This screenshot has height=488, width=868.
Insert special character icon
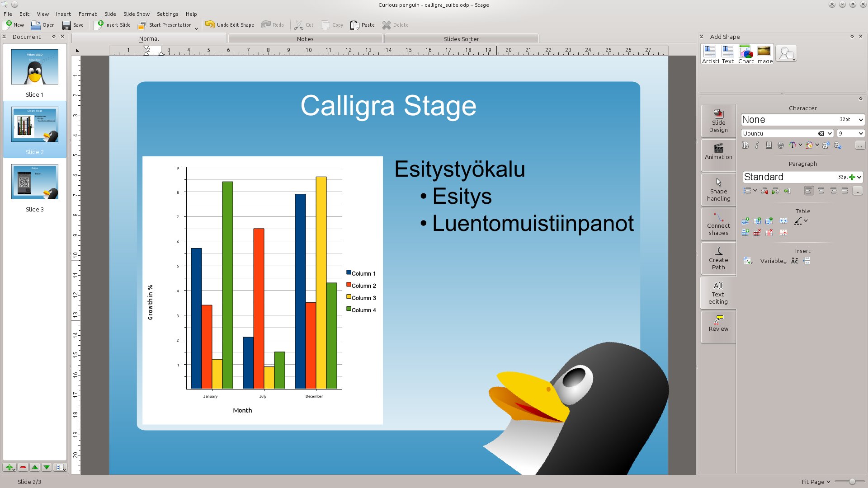point(795,261)
